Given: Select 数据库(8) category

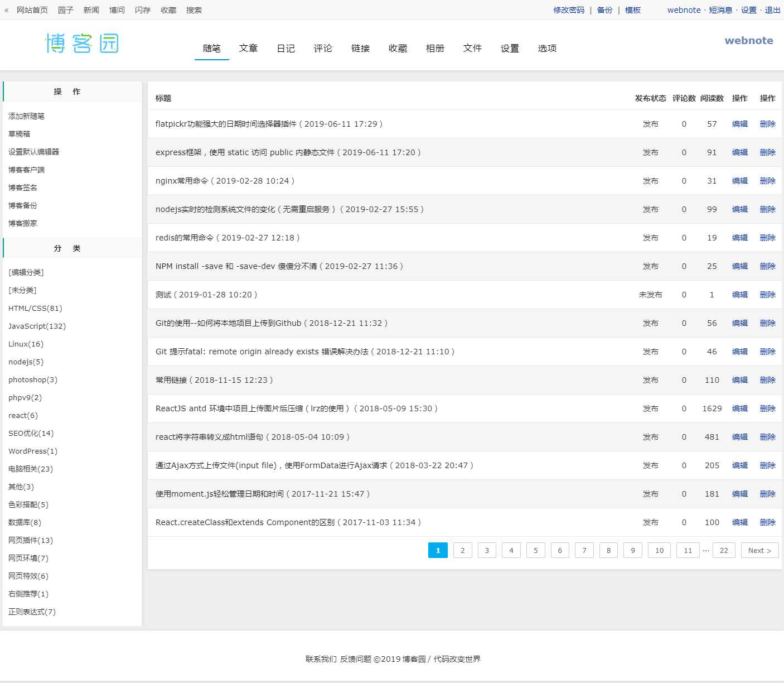Looking at the screenshot, I should (x=25, y=522).
